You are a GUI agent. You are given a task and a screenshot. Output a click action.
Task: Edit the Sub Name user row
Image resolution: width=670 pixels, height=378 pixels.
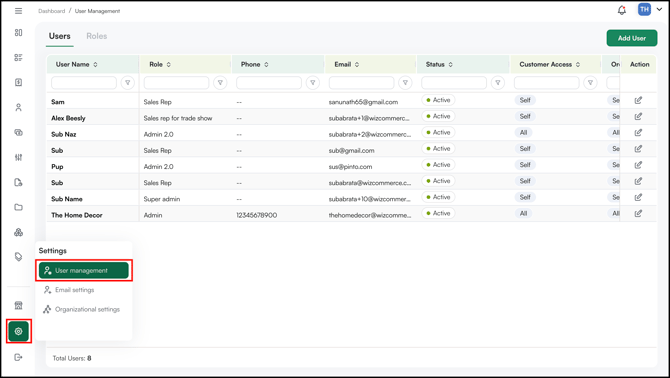638,197
